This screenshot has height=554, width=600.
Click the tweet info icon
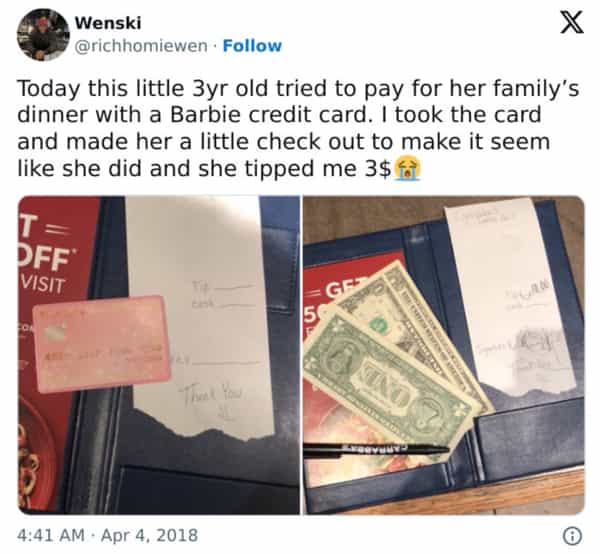pos(572,536)
